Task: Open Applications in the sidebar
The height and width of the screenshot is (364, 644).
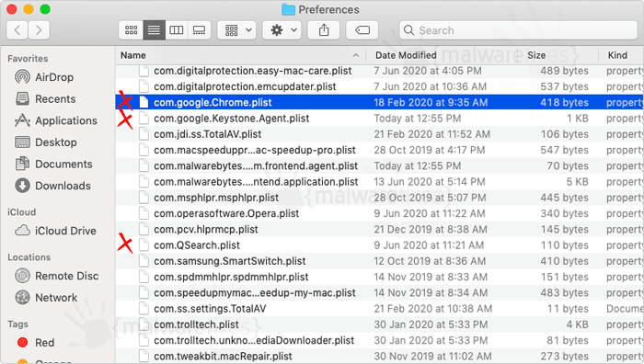Action: click(66, 120)
